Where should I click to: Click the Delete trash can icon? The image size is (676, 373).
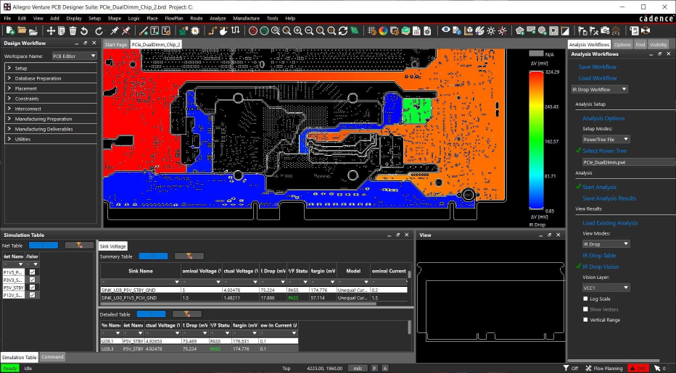tap(73, 31)
